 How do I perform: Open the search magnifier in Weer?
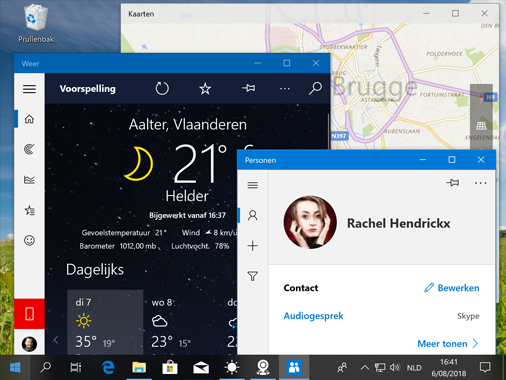[315, 88]
